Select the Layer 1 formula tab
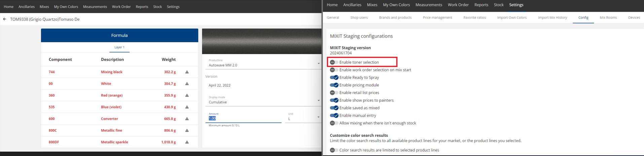The image size is (644, 156). coord(119,47)
